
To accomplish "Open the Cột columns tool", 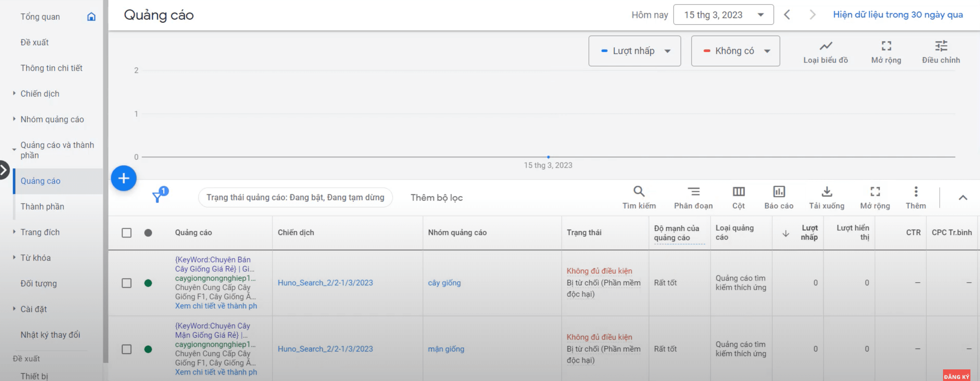I will [x=738, y=198].
